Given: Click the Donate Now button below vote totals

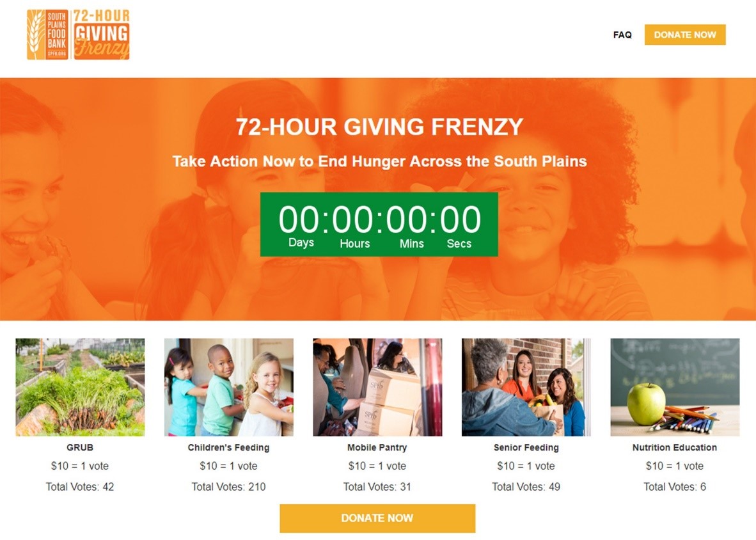Looking at the screenshot, I should (x=377, y=518).
